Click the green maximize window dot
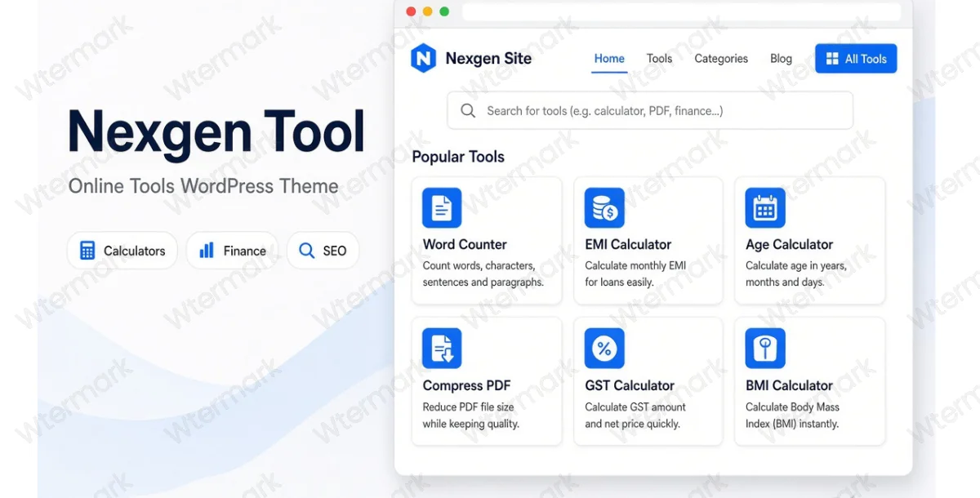This screenshot has width=980, height=498. pyautogui.click(x=444, y=11)
